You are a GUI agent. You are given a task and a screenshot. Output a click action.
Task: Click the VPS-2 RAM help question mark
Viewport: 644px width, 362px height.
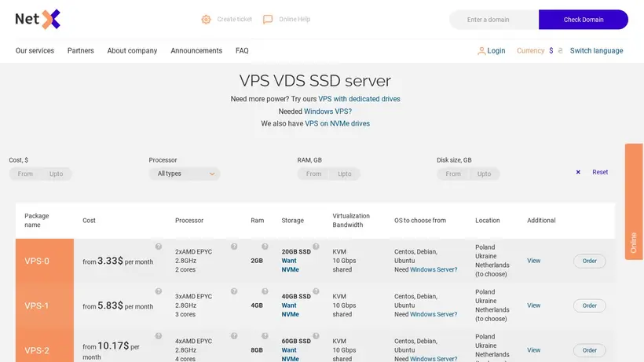pyautogui.click(x=265, y=336)
